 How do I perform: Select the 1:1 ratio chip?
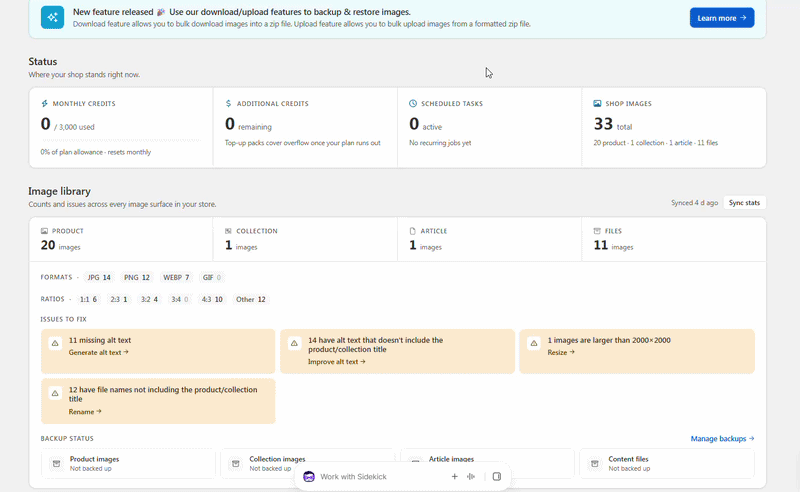(88, 300)
